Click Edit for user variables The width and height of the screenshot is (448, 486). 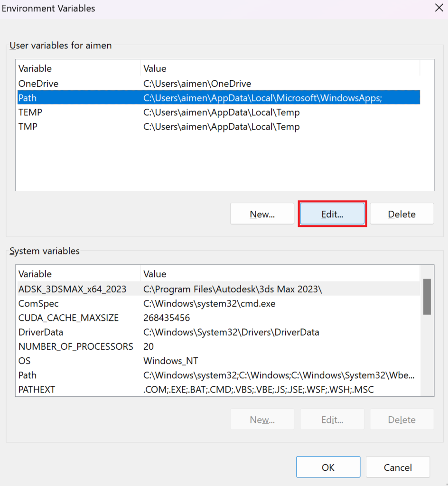click(x=332, y=214)
